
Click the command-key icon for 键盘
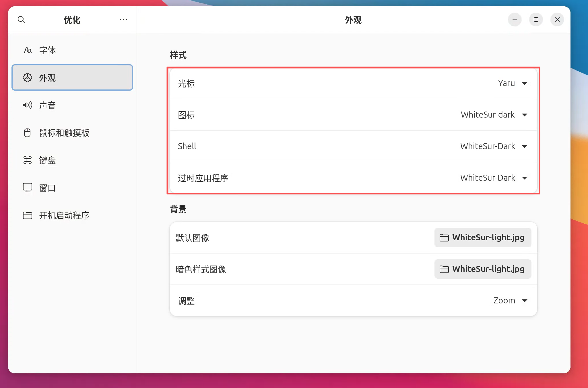point(28,160)
